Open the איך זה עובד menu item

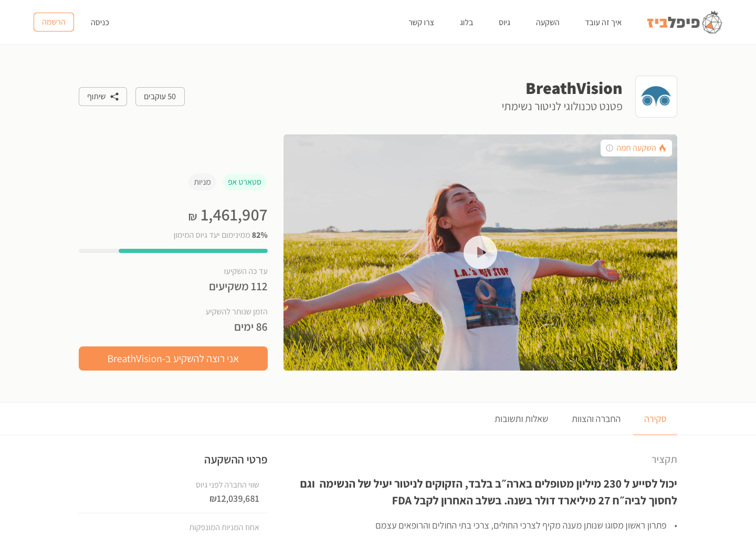603,23
